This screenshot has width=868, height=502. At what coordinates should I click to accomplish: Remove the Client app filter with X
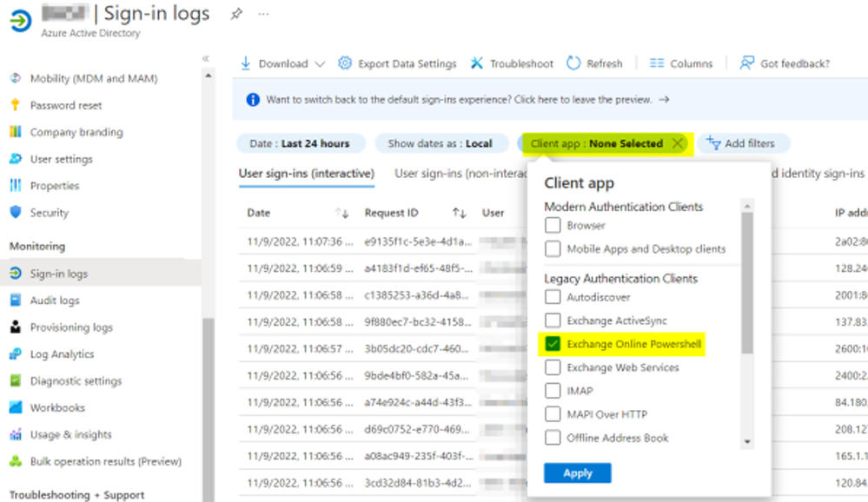coord(677,143)
